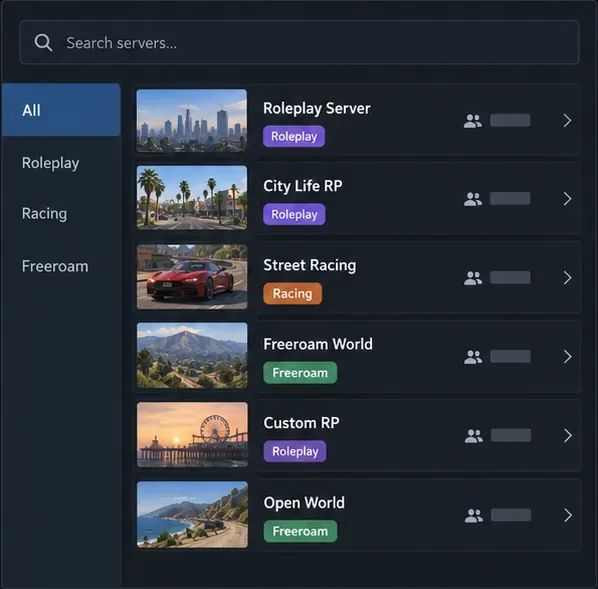Click Roleplay tag under Roleplay Server
This screenshot has width=598, height=589.
pyautogui.click(x=294, y=136)
